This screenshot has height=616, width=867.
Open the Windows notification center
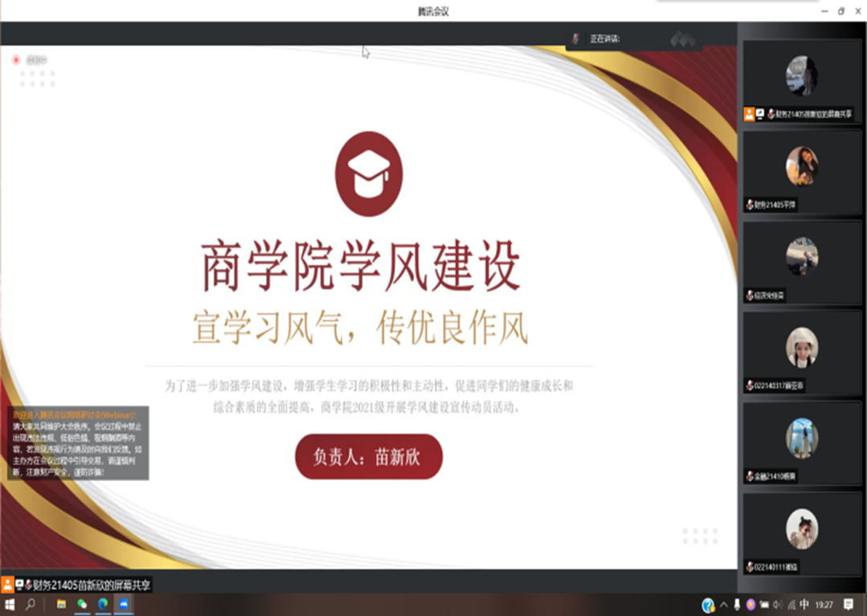coord(849,605)
